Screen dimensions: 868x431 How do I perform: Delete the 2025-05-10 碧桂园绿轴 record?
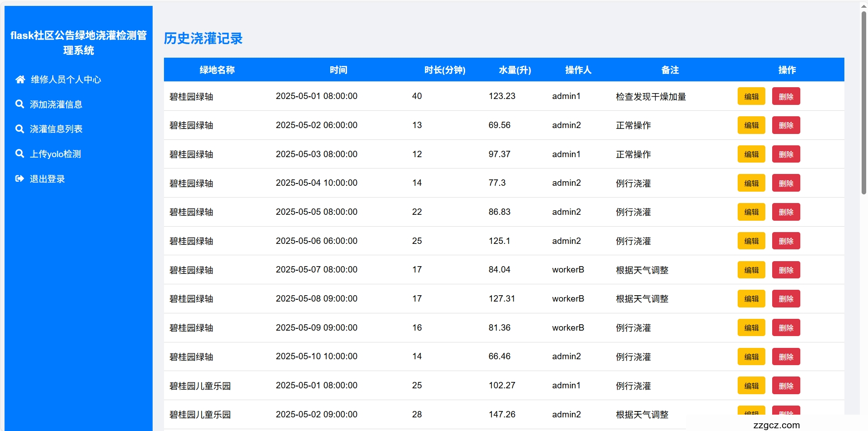point(786,357)
